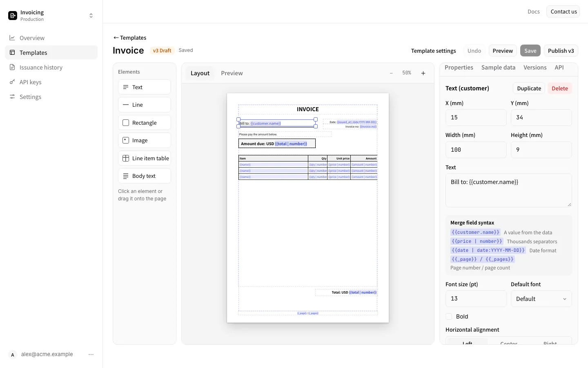Image resolution: width=588 pixels, height=368 pixels.
Task: Publish v3 of the template
Action: [561, 51]
